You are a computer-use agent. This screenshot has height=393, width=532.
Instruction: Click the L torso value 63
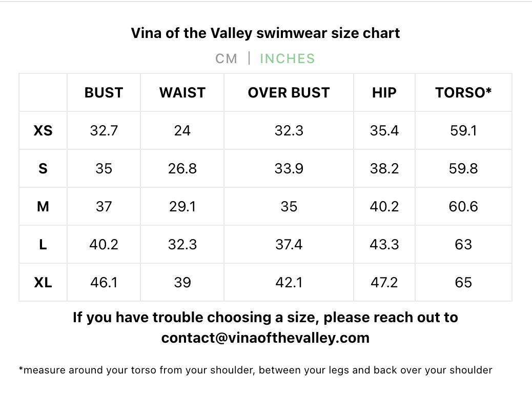pyautogui.click(x=463, y=245)
